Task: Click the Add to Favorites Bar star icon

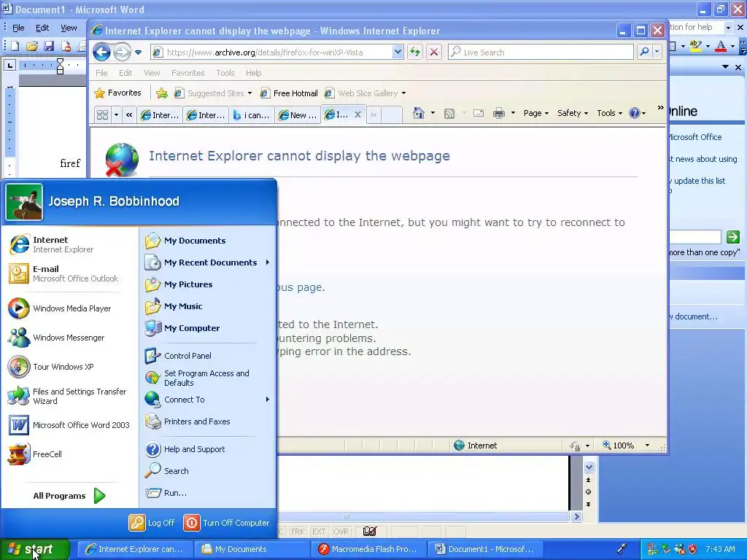Action: tap(162, 93)
